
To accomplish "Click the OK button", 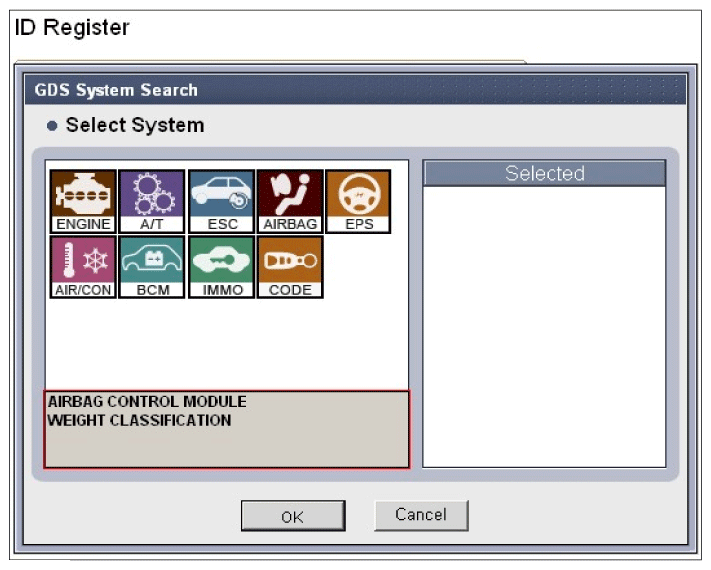I will 293,516.
